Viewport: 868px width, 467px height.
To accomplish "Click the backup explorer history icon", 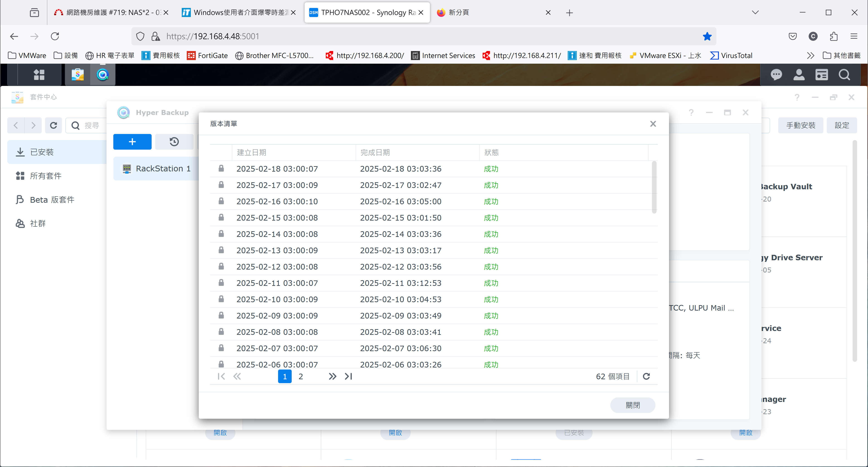I will point(174,141).
